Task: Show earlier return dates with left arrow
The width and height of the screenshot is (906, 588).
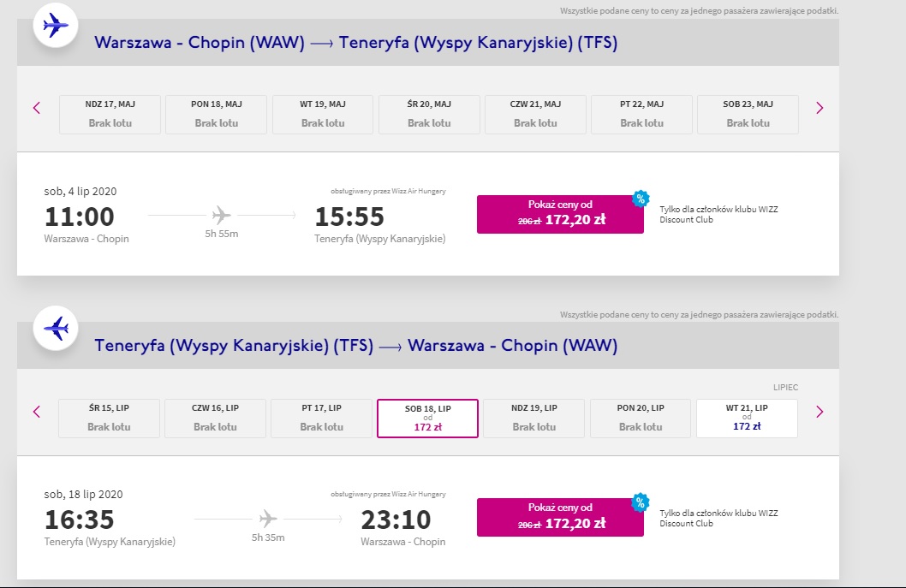Action: [x=37, y=412]
